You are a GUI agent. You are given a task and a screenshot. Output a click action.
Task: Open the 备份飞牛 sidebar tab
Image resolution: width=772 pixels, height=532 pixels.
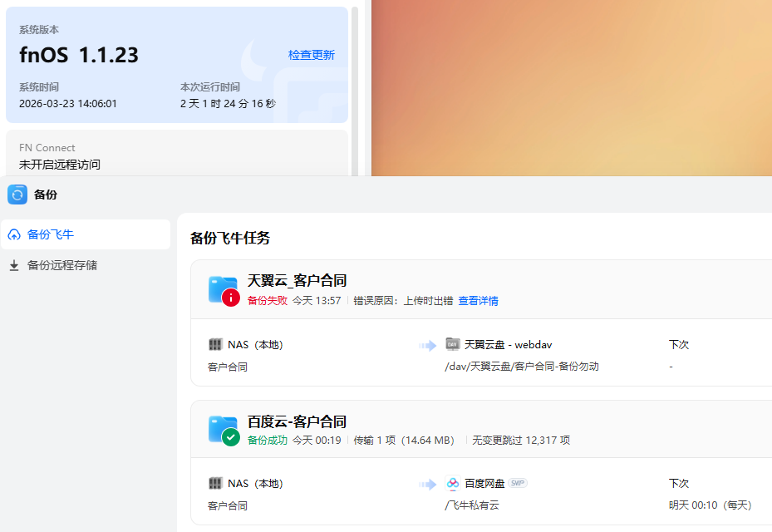86,234
